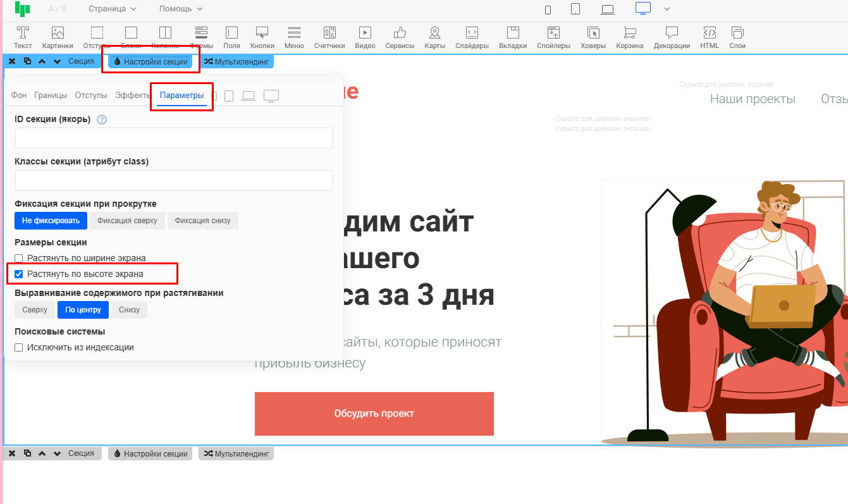Focus the Классы секции input field
Screen dimensions: 848x504
pos(174,180)
